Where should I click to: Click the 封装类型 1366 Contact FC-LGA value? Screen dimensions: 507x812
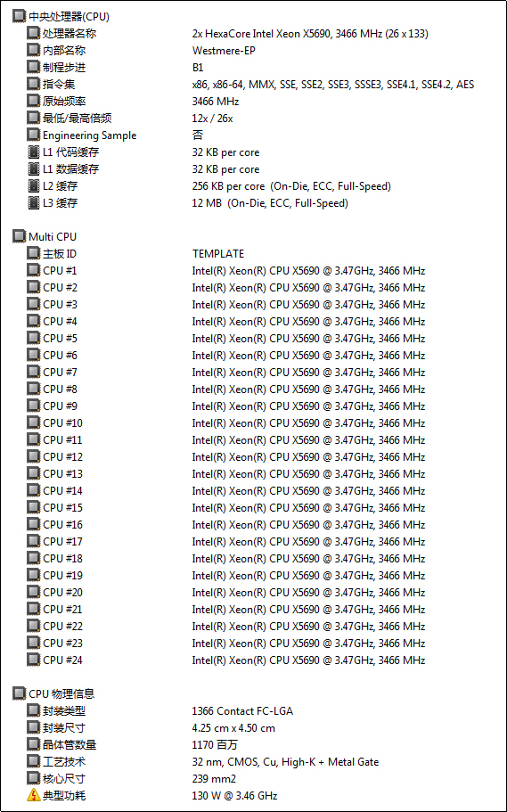pos(242,711)
